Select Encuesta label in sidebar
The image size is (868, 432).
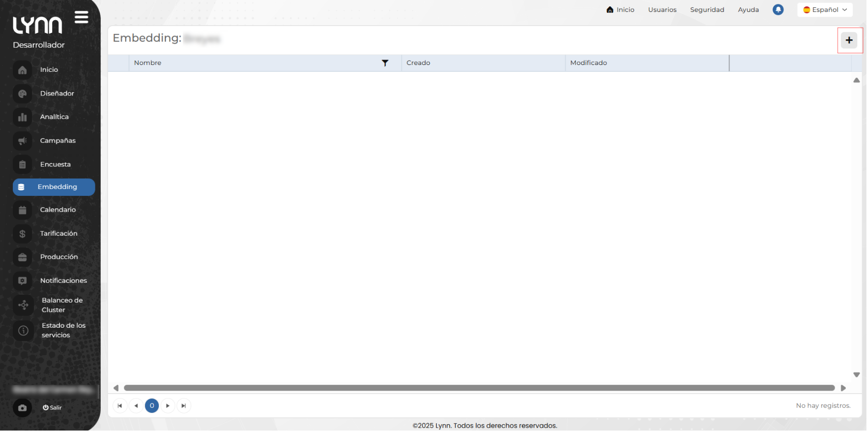pos(56,165)
